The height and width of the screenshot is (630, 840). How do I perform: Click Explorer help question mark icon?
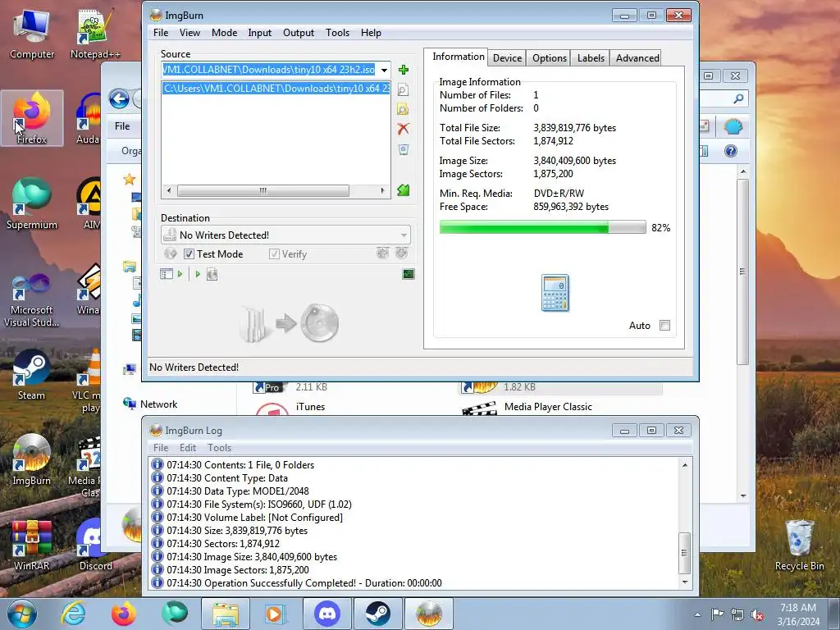[731, 151]
